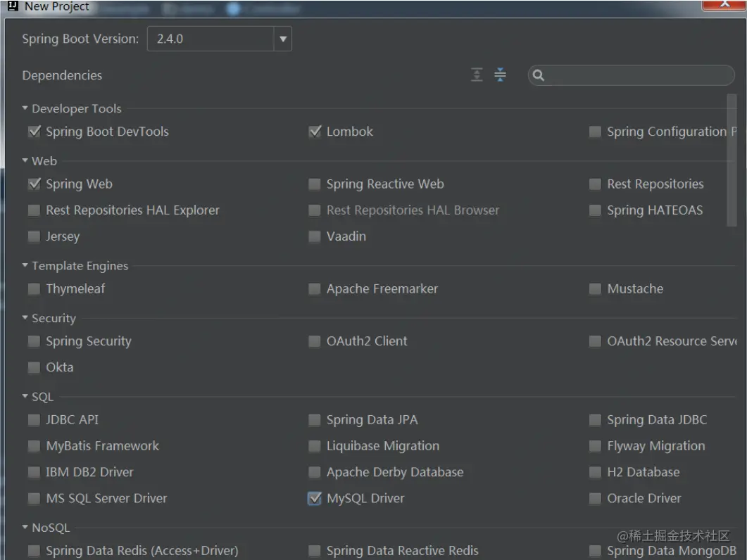This screenshot has width=747, height=560.
Task: Uncheck Spring Web dependency
Action: 34,184
